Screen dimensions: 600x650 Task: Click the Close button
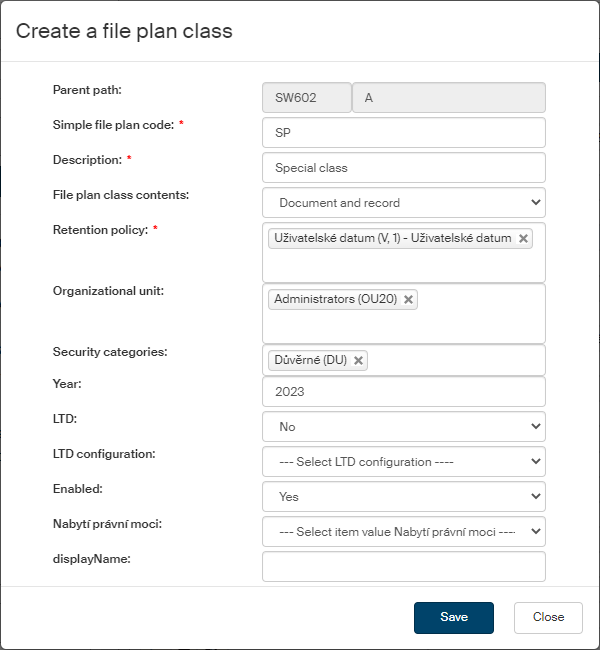(548, 617)
